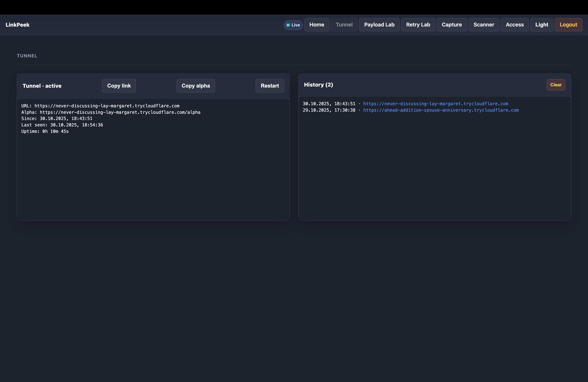Screen dimensions: 588x382
Task: Click the Tunnel · active panel title
Action: (x=42, y=86)
